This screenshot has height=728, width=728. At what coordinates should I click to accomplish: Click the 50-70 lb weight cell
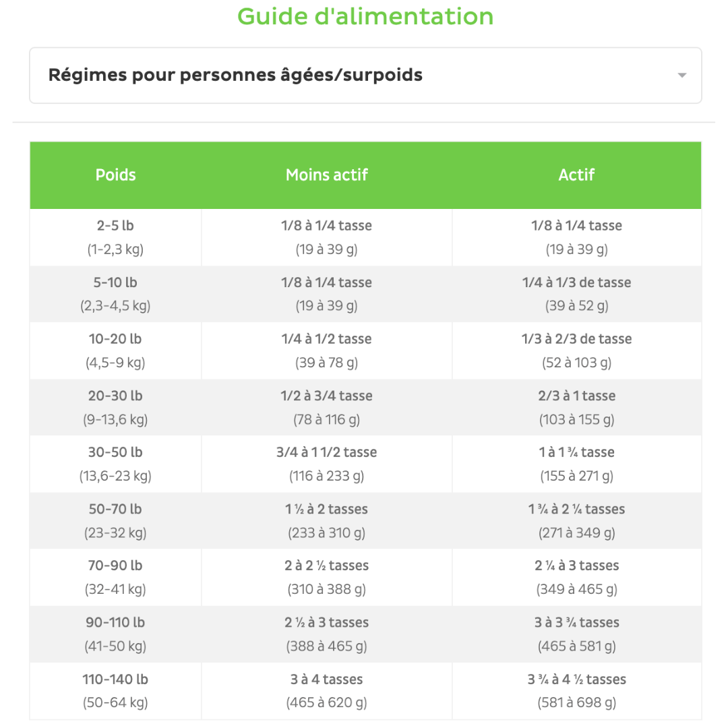116,520
